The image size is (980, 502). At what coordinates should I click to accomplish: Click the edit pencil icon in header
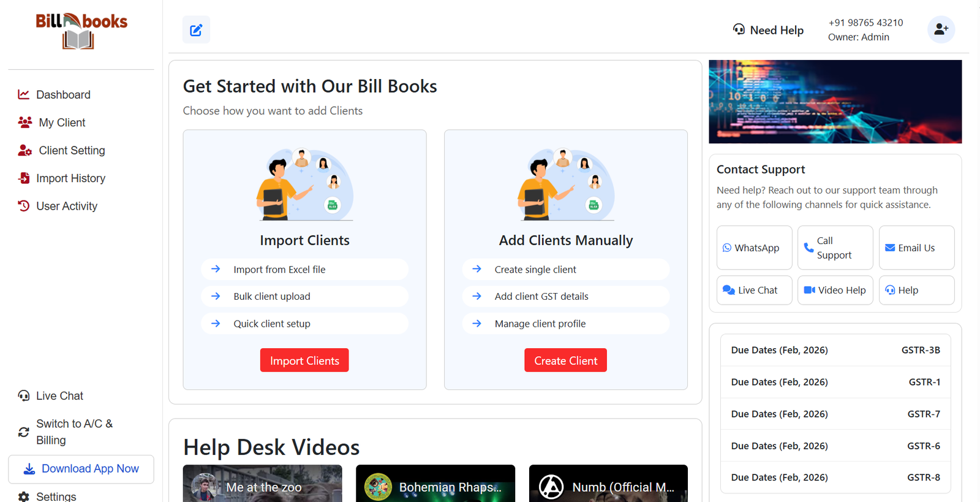196,30
